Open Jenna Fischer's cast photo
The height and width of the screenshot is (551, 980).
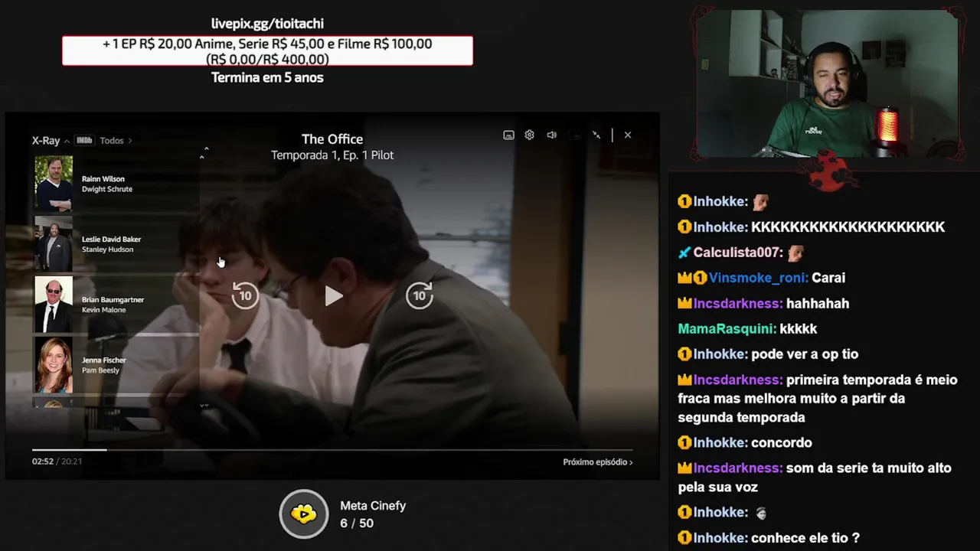[x=54, y=364]
